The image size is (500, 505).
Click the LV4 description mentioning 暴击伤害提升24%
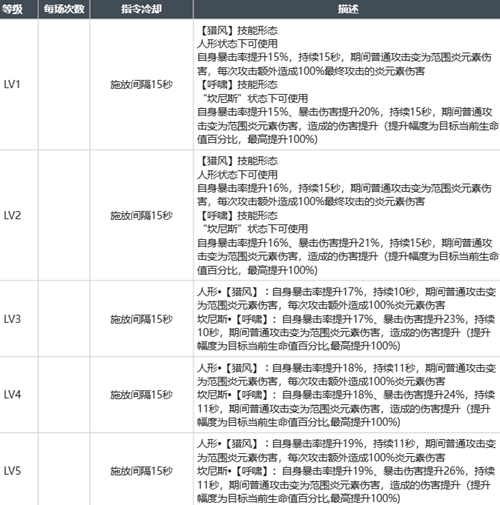[347, 395]
